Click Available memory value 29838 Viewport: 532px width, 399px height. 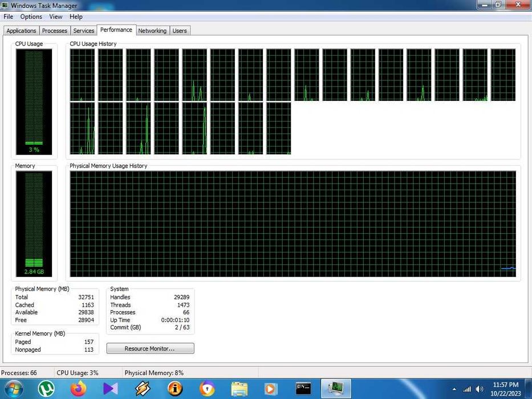(x=86, y=312)
